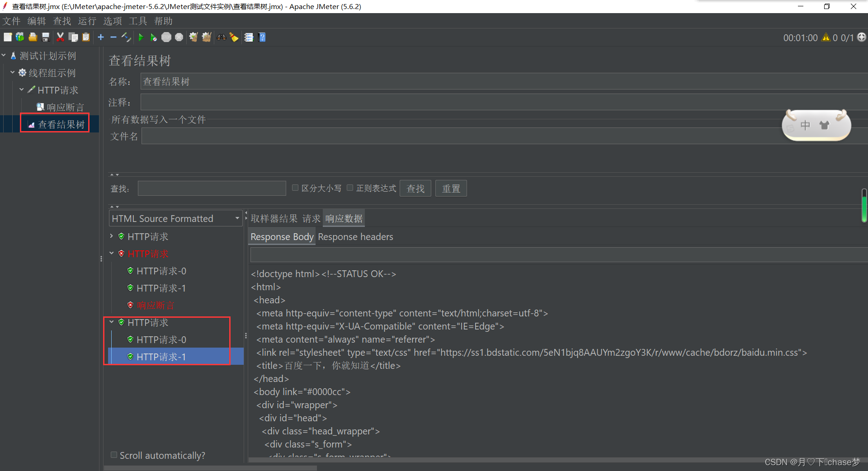Switch to the 取样器结果 tab
Screen dimensions: 868x471
(274, 219)
